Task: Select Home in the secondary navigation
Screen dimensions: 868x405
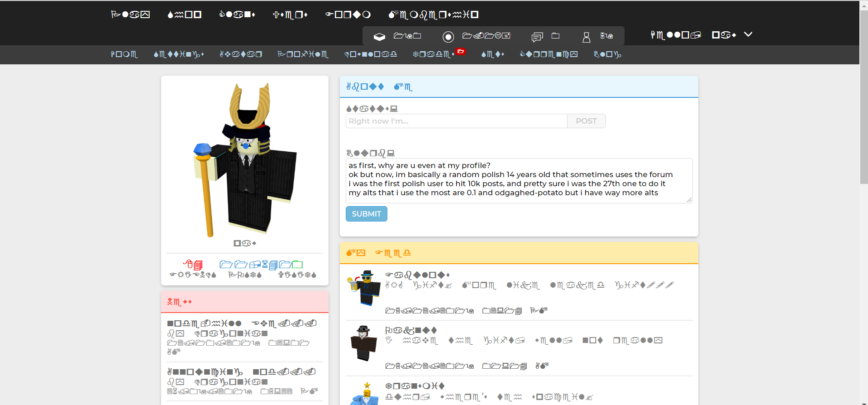Action: coord(124,54)
